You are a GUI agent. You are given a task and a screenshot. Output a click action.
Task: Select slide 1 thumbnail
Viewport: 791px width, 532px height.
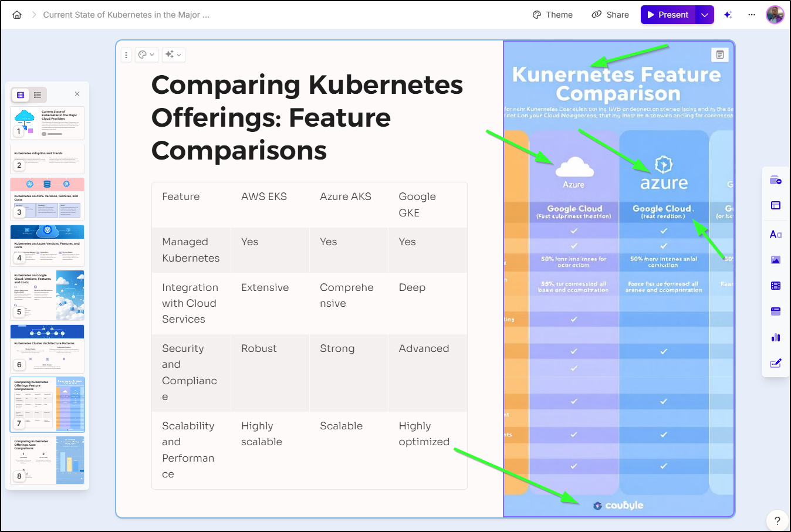click(47, 123)
